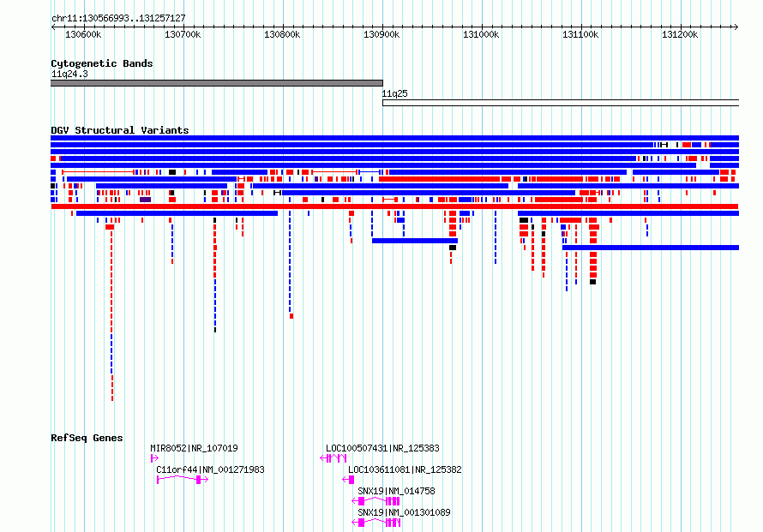Open the LOC100507431|NR_125383 label
The image size is (763, 532).
(x=382, y=448)
